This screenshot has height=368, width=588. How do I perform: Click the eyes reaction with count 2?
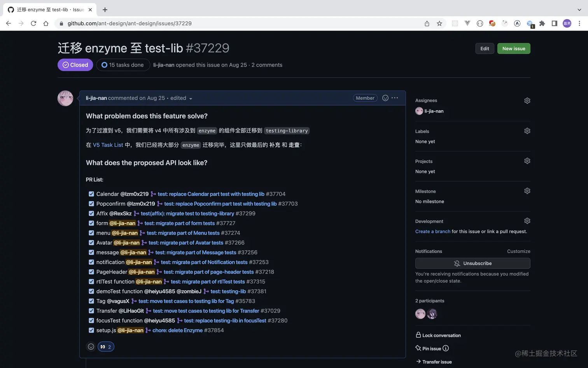point(106,347)
